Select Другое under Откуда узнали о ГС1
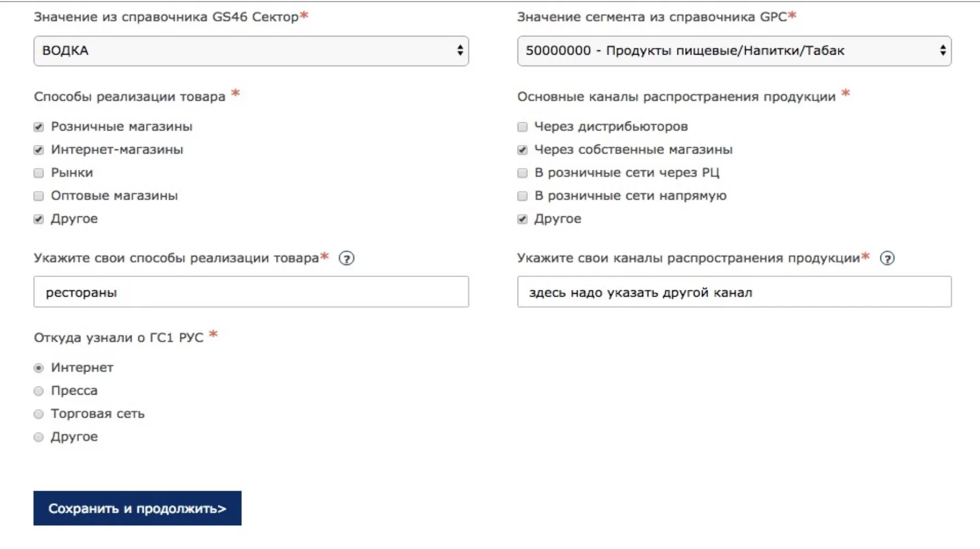This screenshot has width=980, height=549. coord(39,438)
